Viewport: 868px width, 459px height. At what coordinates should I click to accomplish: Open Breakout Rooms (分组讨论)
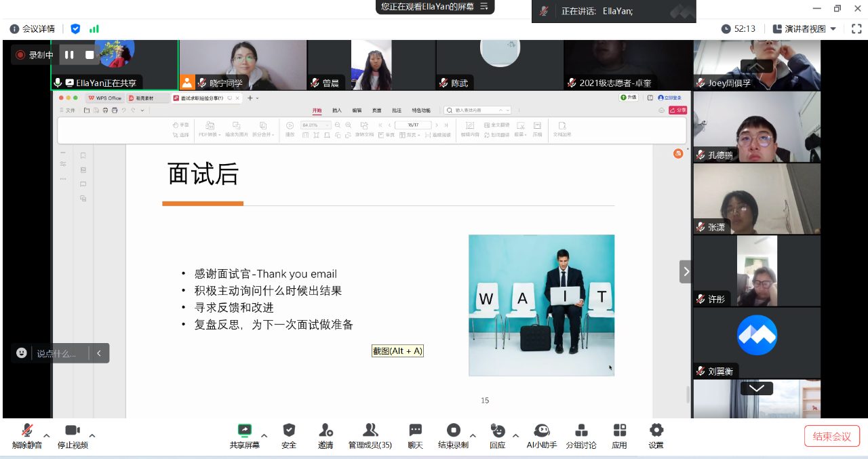pyautogui.click(x=580, y=431)
